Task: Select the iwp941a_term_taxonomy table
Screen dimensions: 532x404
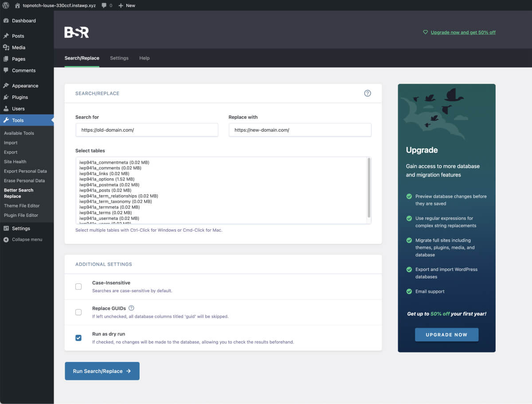Action: [x=116, y=201]
